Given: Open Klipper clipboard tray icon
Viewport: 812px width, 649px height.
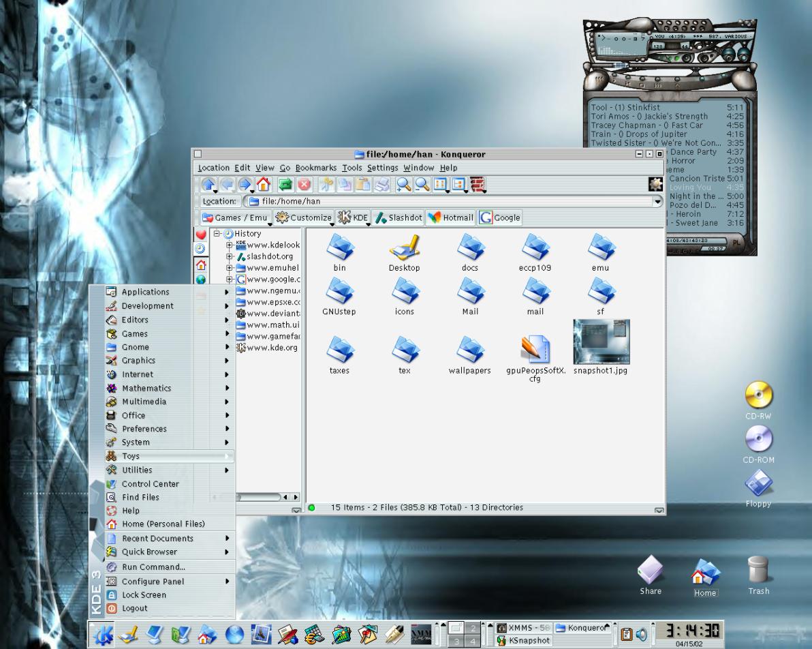Looking at the screenshot, I should [x=626, y=634].
